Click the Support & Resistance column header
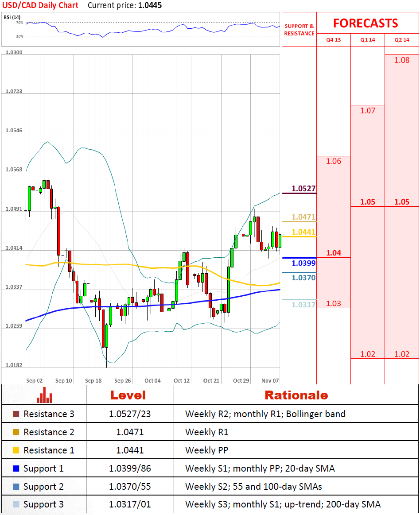Image resolution: width=420 pixels, height=515 pixels. [299, 30]
